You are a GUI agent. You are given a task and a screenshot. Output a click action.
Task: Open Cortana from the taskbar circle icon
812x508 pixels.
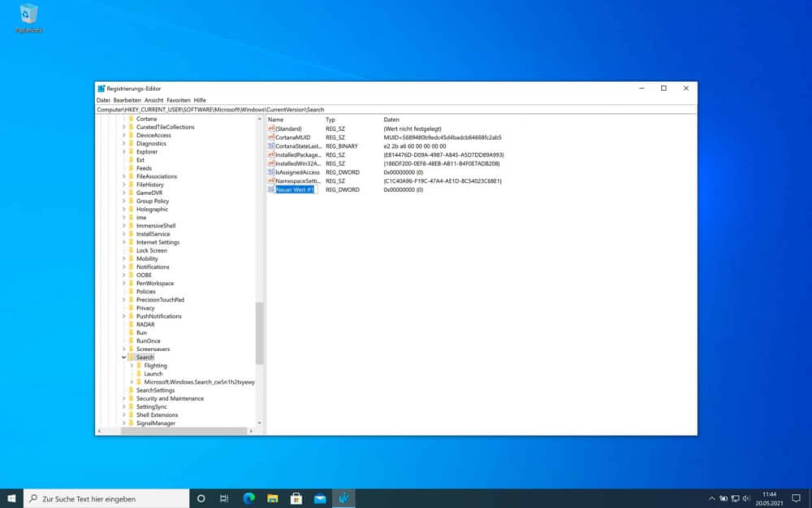pos(201,498)
